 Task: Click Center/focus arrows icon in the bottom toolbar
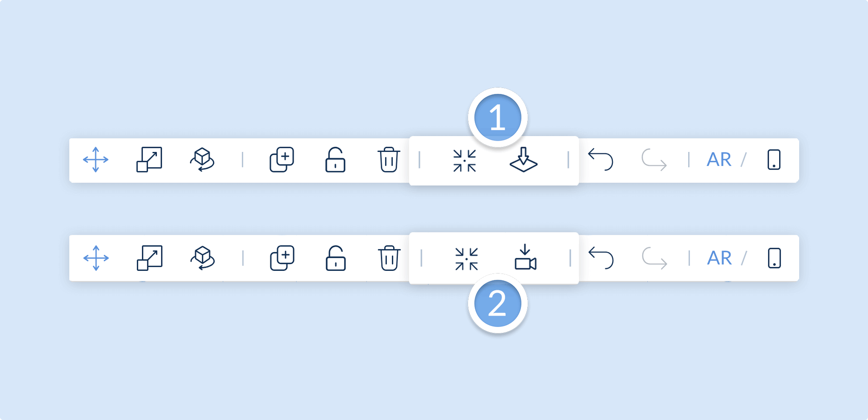467,259
